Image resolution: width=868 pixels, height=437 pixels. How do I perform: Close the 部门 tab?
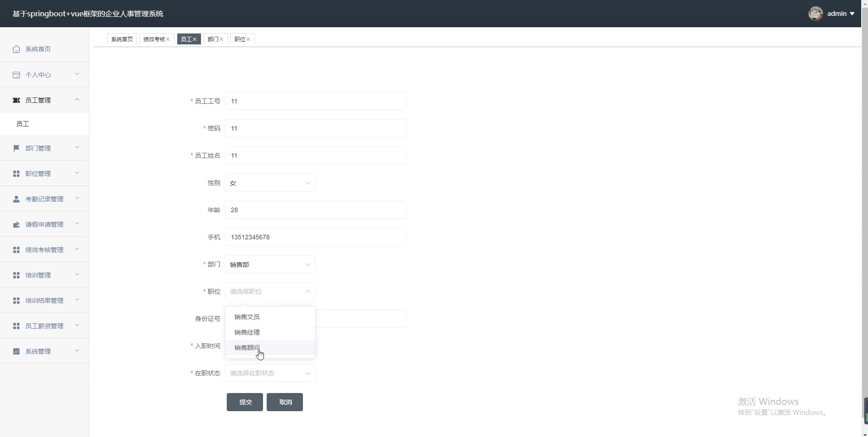(221, 39)
